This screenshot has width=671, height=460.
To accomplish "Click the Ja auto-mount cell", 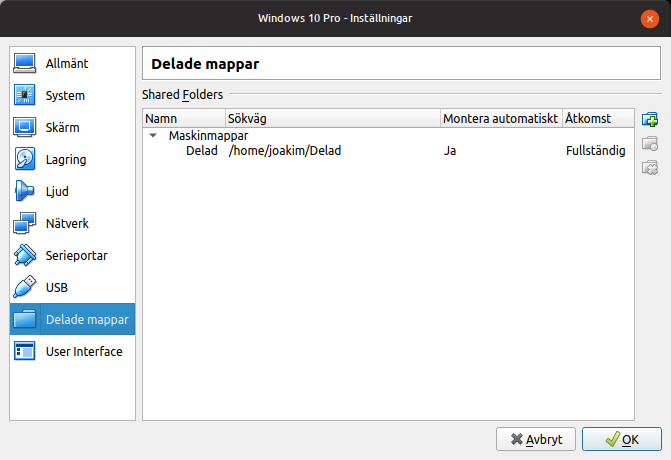I will (x=450, y=151).
